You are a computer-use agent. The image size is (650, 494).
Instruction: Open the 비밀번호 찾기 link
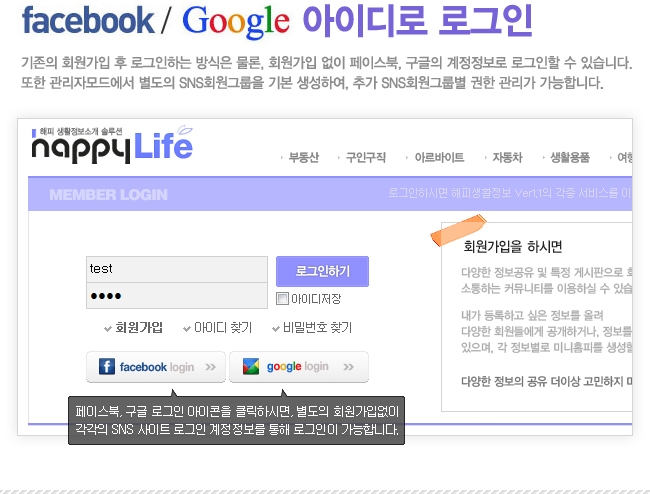(x=317, y=328)
